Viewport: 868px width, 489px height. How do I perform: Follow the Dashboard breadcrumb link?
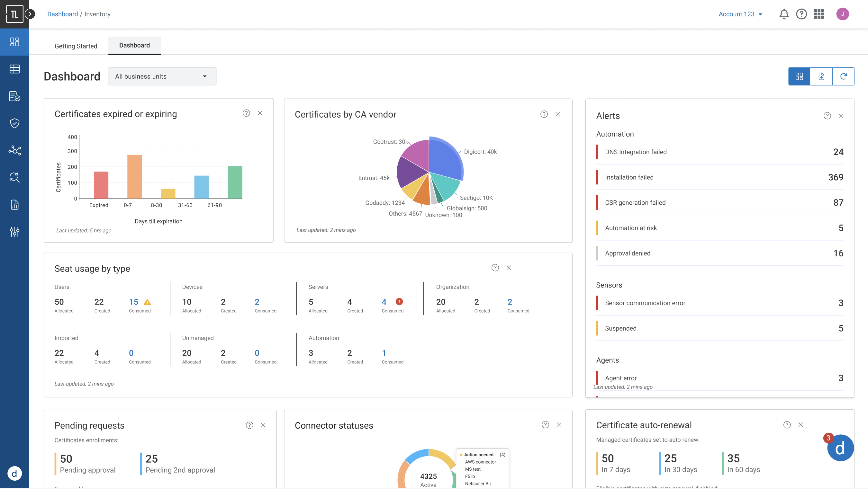(x=62, y=14)
